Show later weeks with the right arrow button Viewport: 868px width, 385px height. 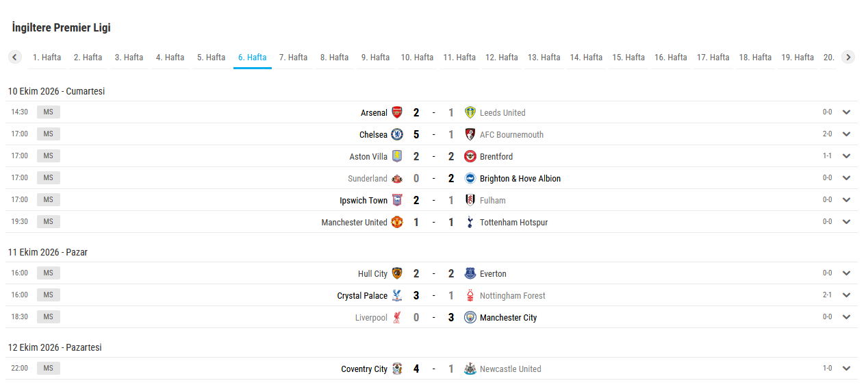[x=848, y=58]
